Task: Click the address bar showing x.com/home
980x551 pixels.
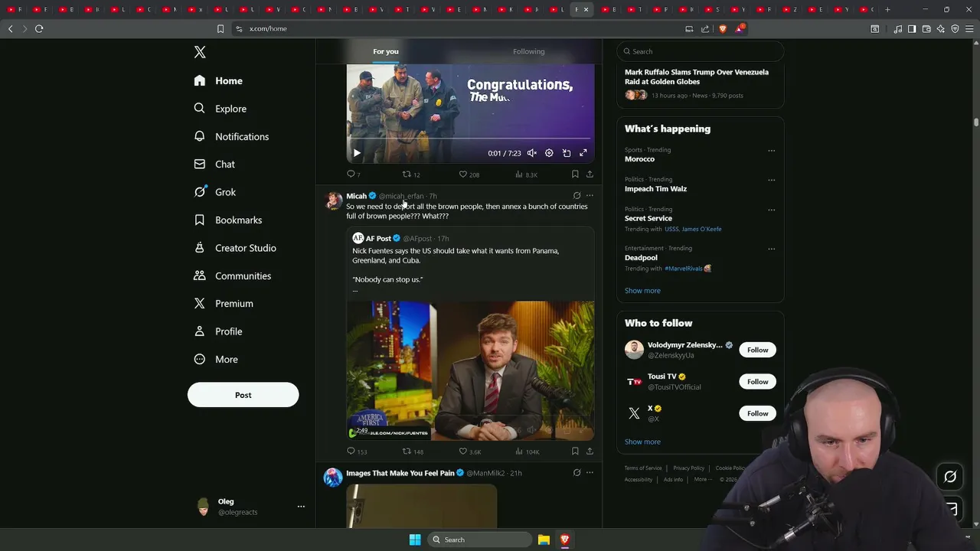Action: tap(459, 28)
